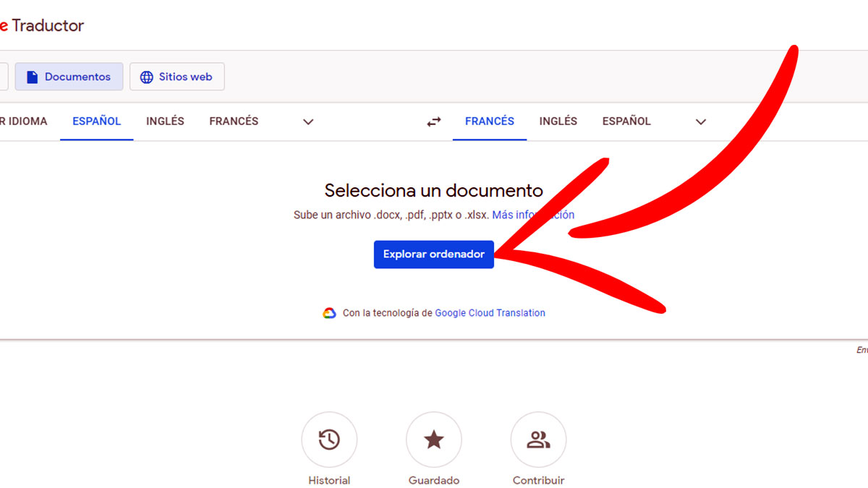Open the Historial clock icon

pyautogui.click(x=329, y=440)
